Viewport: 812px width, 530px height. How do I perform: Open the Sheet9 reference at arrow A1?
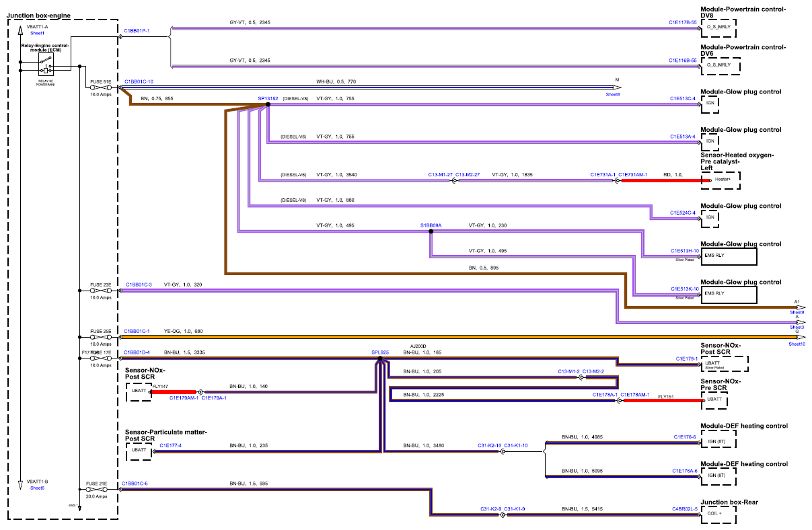pos(797,312)
